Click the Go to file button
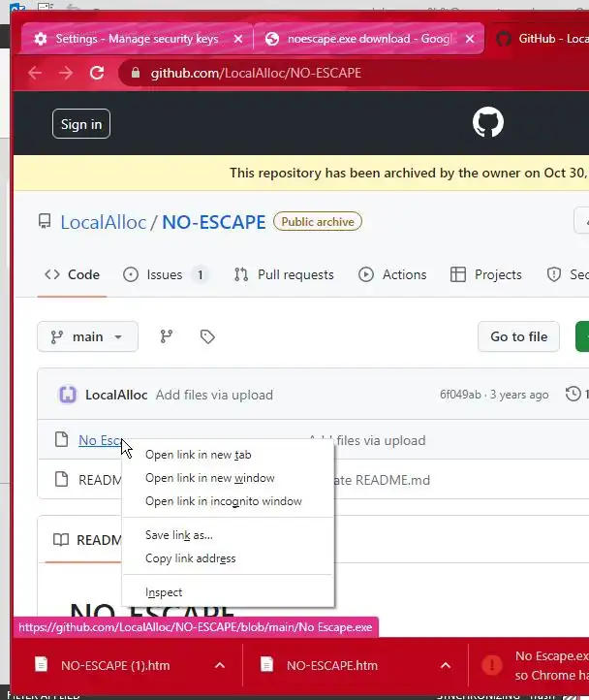 [x=518, y=336]
